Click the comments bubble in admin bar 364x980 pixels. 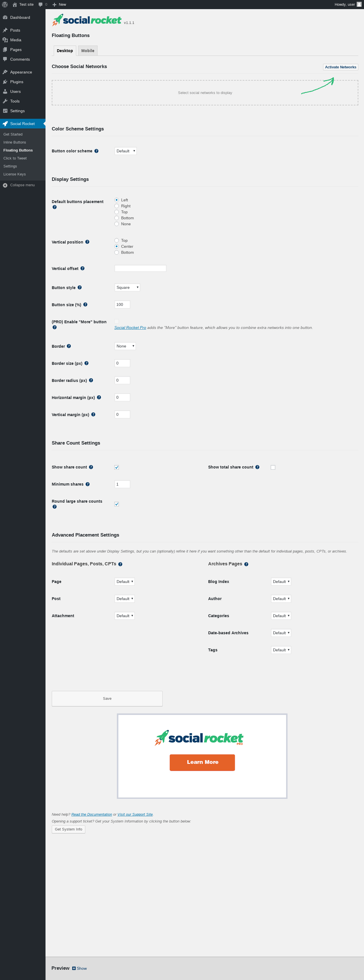[x=43, y=5]
